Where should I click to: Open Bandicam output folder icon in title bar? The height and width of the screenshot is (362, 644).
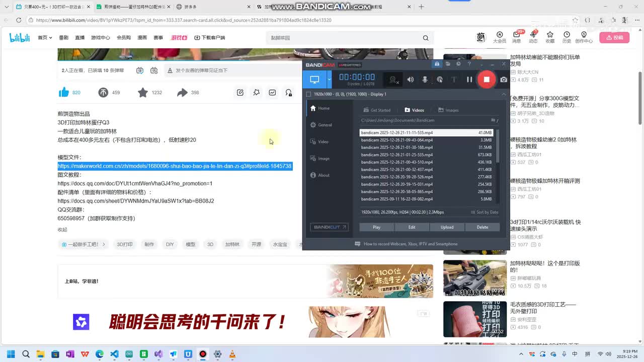pyautogui.click(x=448, y=64)
